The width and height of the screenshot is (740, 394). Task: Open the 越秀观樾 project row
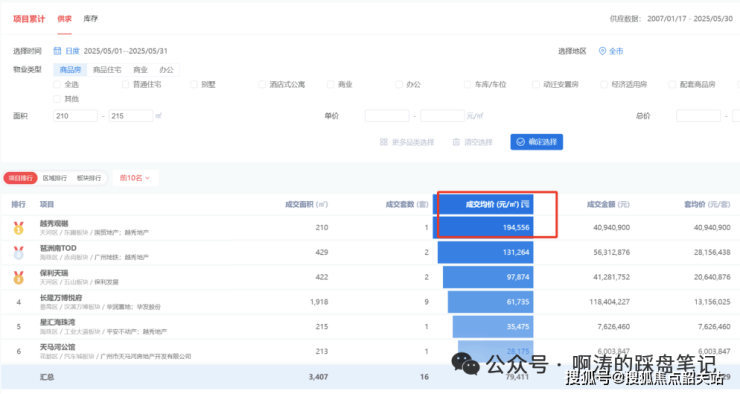point(370,228)
